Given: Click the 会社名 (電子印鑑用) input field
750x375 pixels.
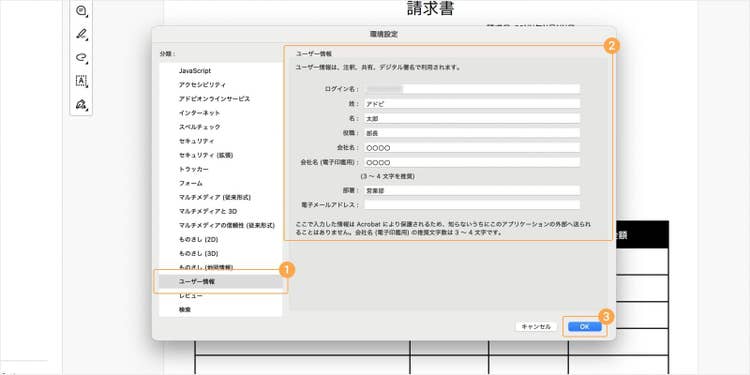Looking at the screenshot, I should 472,162.
